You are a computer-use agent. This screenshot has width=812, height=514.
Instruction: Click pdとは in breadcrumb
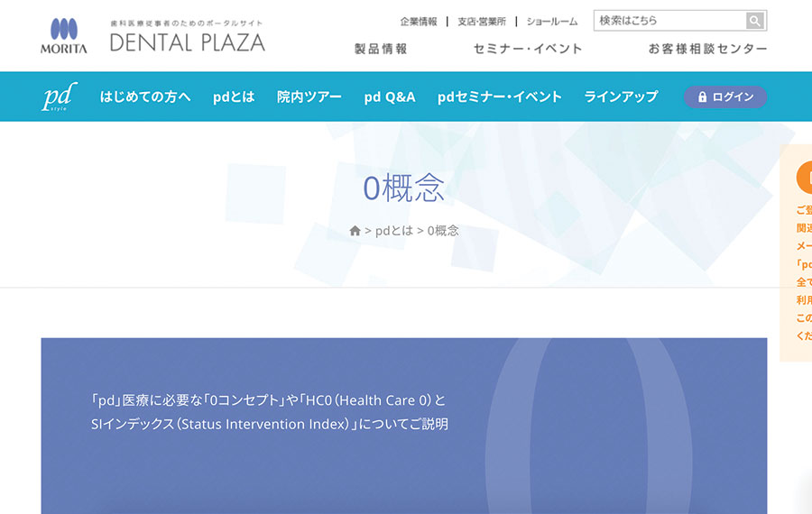(x=394, y=231)
